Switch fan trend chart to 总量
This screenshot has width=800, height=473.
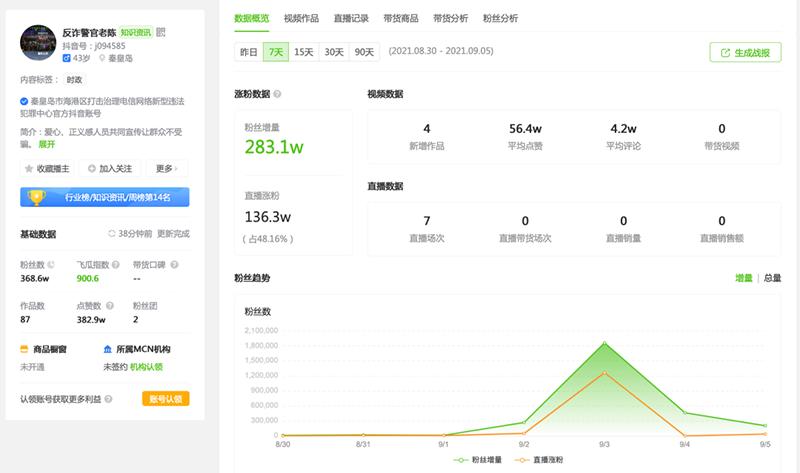click(x=772, y=278)
